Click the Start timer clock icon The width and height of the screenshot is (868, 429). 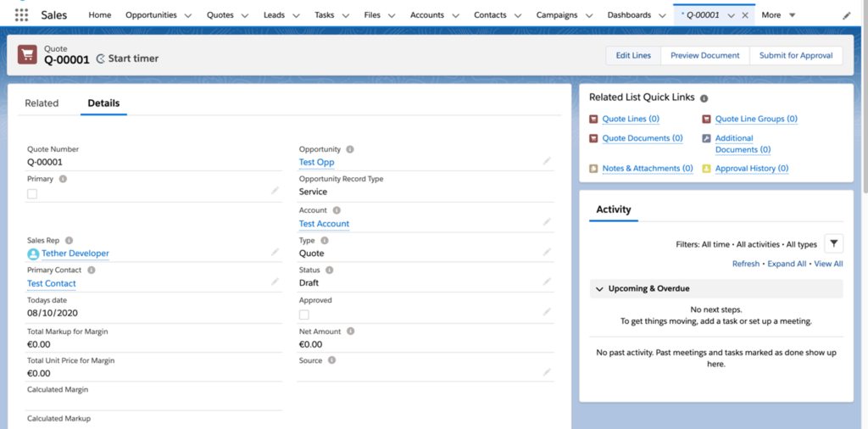(x=101, y=58)
